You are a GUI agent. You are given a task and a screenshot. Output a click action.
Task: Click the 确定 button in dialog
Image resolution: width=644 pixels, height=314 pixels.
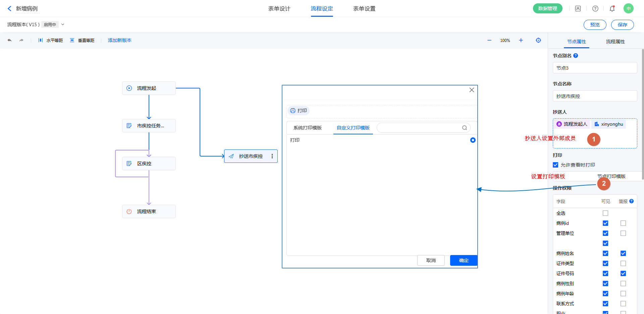(x=464, y=260)
